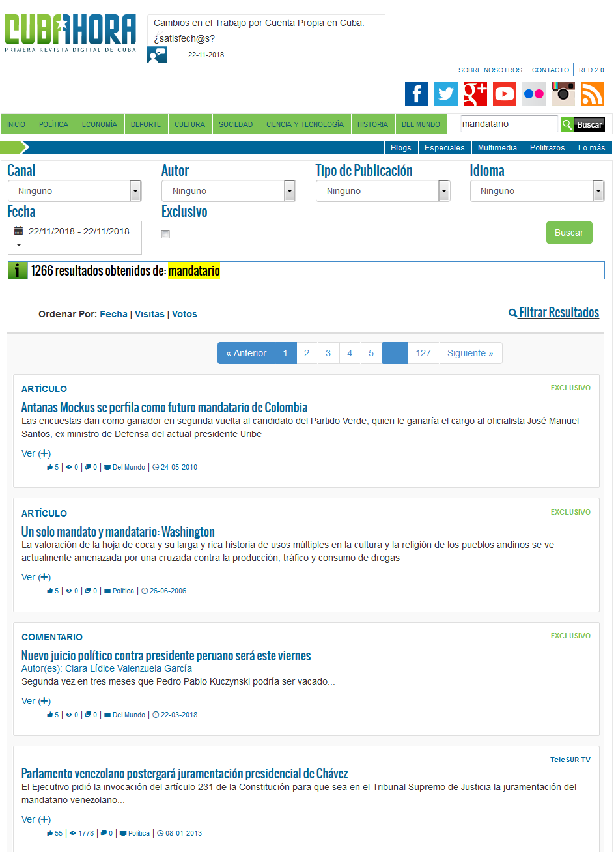
Task: Open the Idioma dropdown list
Action: [x=537, y=192]
